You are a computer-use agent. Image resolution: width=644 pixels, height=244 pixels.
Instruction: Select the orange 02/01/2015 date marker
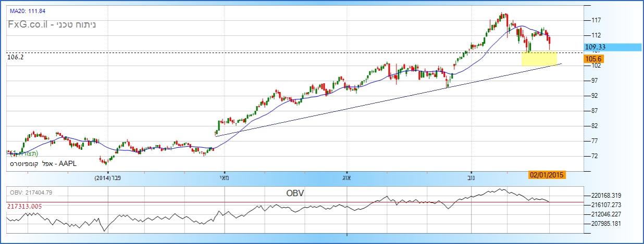tap(546, 175)
